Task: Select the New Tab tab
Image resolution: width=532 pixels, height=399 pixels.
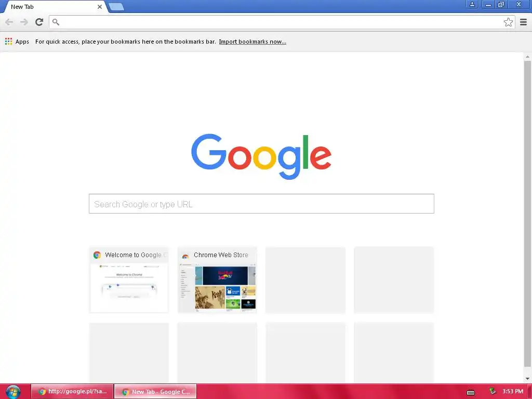Action: click(x=54, y=7)
